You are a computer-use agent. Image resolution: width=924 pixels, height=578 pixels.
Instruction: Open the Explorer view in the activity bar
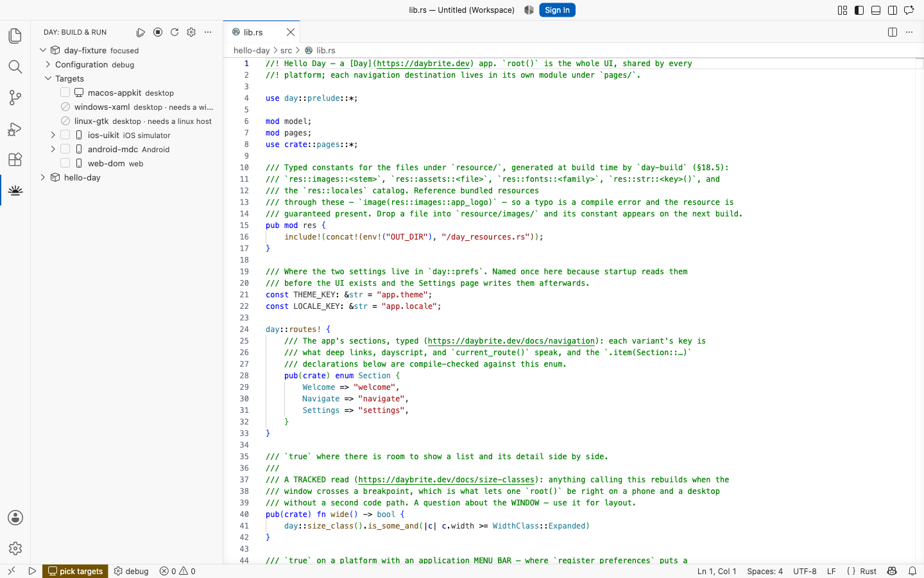coord(15,36)
